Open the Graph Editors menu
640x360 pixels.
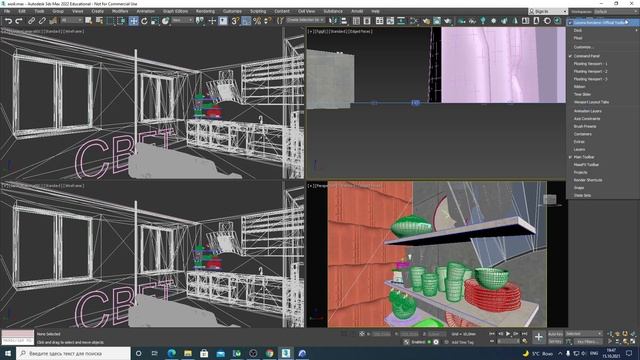click(x=175, y=11)
